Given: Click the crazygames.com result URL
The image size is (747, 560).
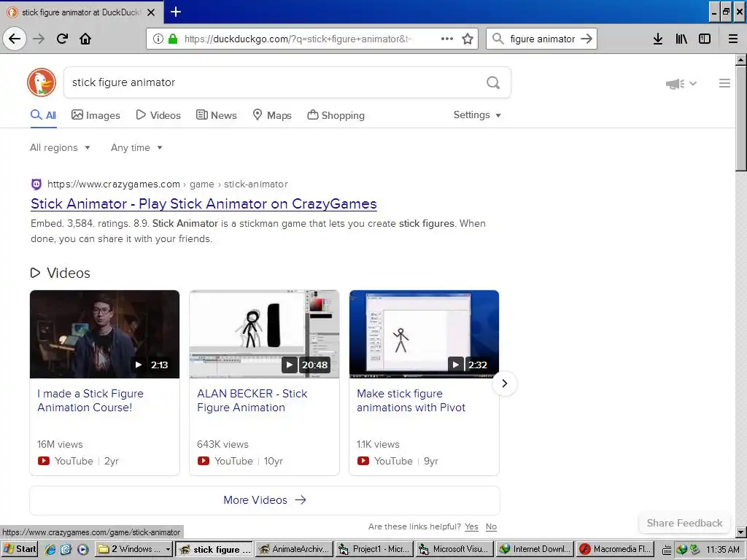Looking at the screenshot, I should pos(168,184).
